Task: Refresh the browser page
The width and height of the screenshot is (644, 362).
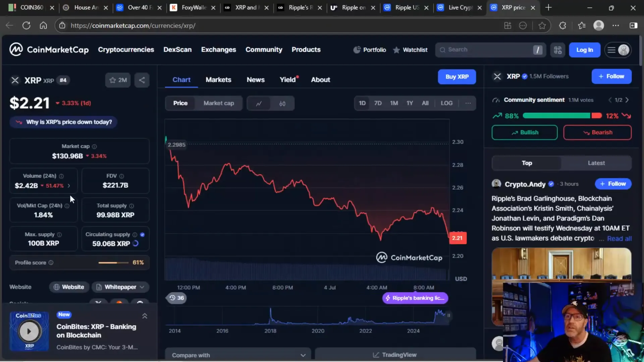Action: (x=26, y=25)
